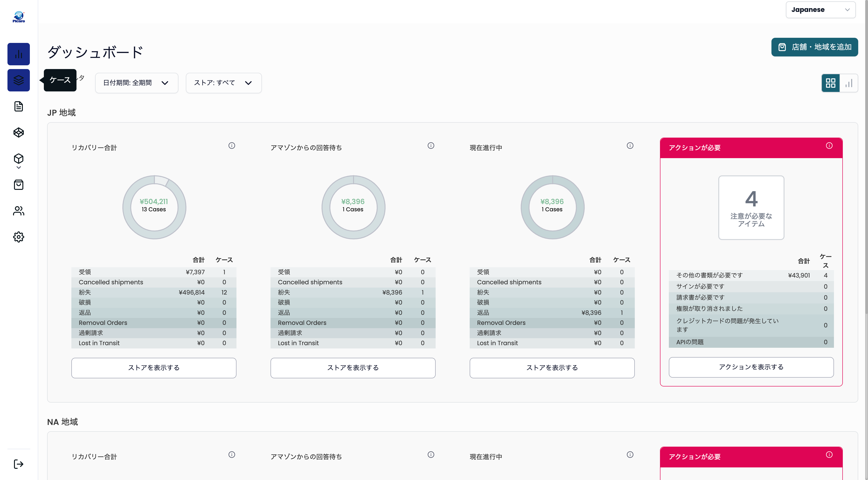868x480 pixels.
Task: Click the その他の書類が必要です row
Action: tap(751, 275)
